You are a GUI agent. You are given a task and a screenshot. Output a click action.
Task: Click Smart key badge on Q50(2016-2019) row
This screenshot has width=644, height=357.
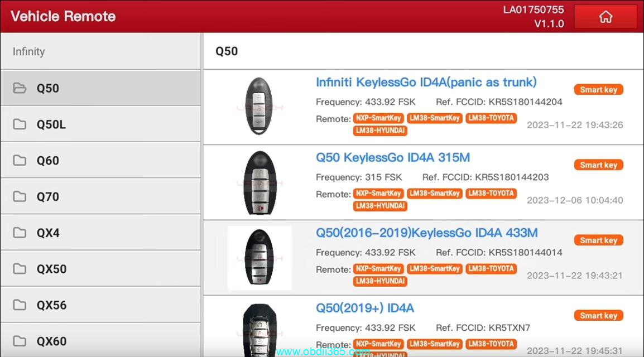(x=598, y=240)
